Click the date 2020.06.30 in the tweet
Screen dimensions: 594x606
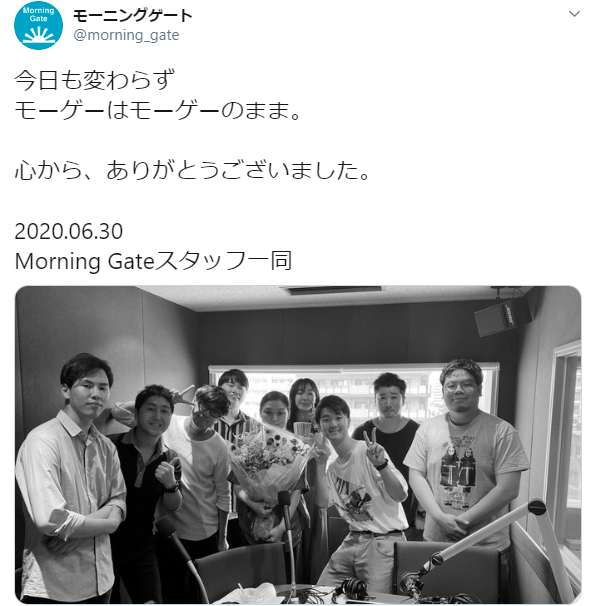tap(69, 231)
